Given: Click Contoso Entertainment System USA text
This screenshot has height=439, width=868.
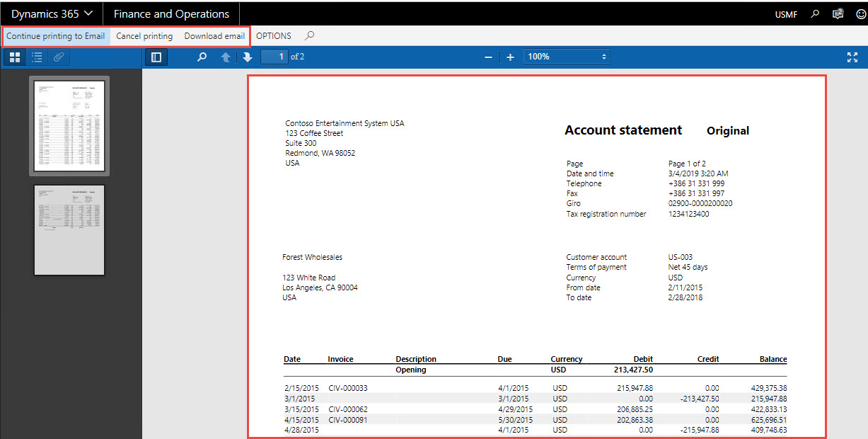Looking at the screenshot, I should click(x=345, y=124).
